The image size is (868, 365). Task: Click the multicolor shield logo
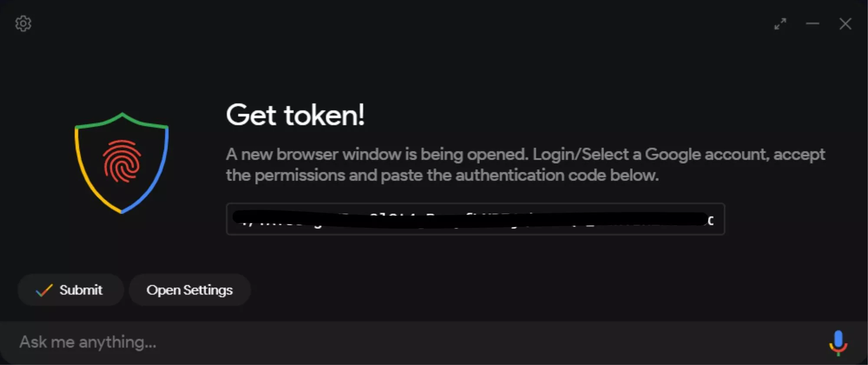[x=122, y=163]
